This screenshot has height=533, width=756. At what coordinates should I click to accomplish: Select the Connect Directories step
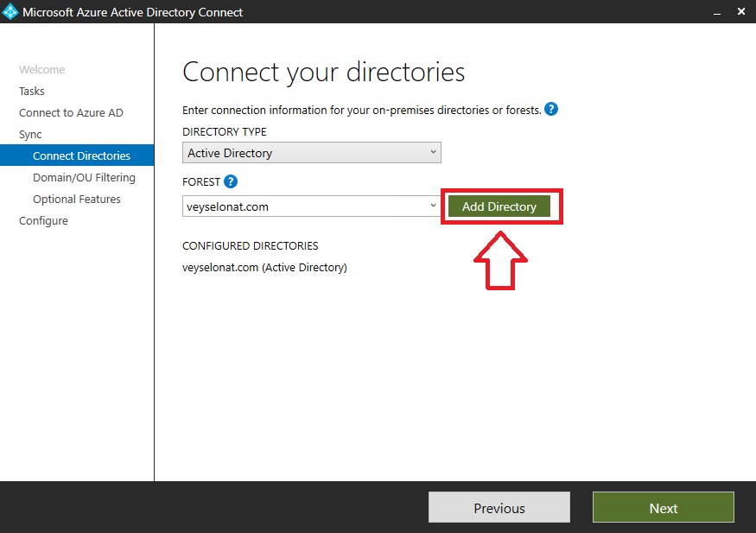(77, 155)
